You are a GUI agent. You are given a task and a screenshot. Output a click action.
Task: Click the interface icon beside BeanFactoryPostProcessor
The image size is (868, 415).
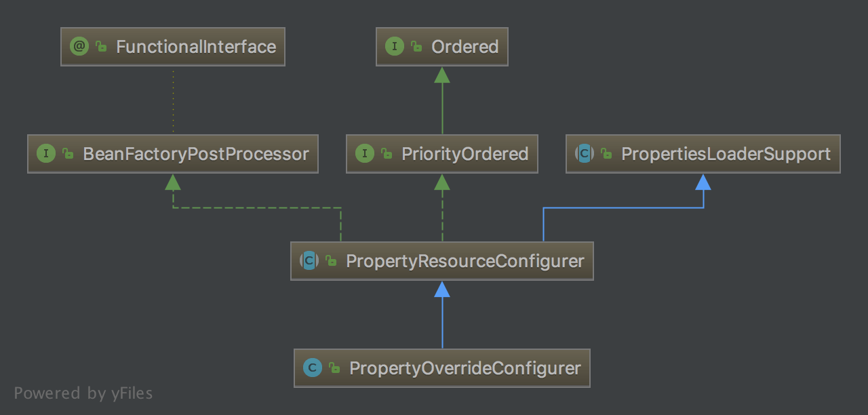pyautogui.click(x=46, y=154)
